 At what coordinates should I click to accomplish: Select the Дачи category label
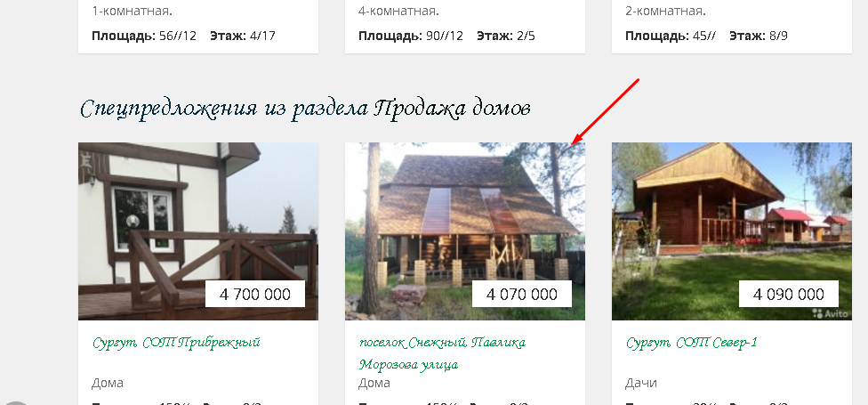tap(641, 383)
